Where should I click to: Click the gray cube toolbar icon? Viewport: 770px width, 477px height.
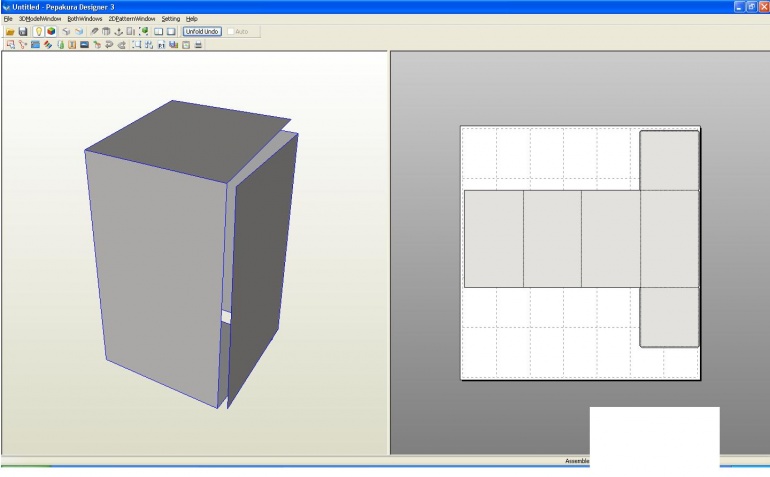[66, 31]
